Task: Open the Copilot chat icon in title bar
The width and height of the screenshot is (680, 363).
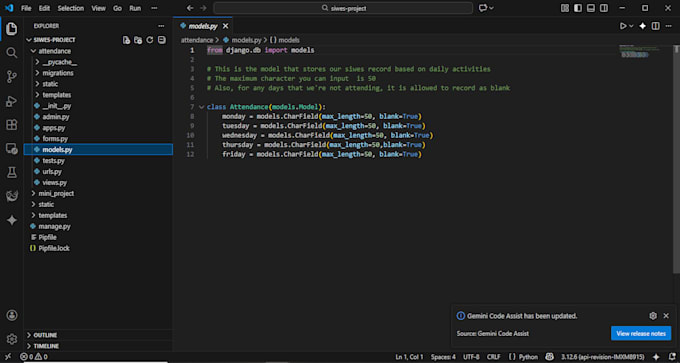Action: pyautogui.click(x=483, y=8)
